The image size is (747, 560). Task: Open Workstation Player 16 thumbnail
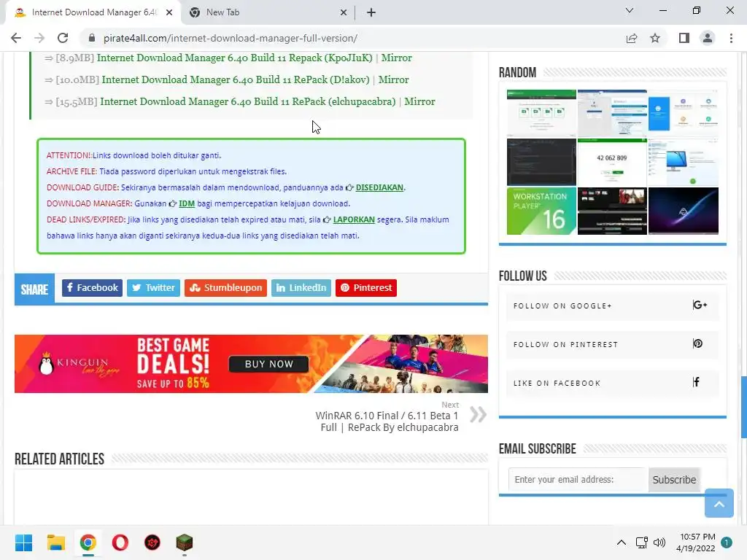[541, 211]
